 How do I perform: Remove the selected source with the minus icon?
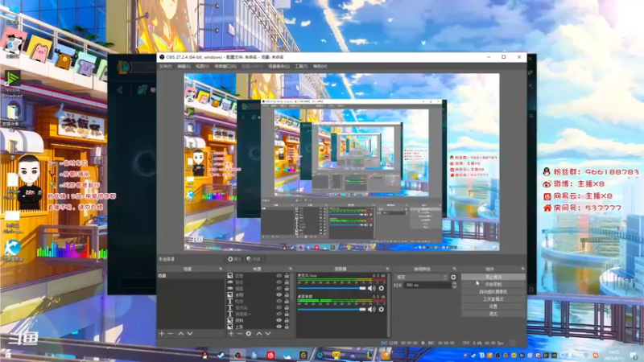point(239,334)
